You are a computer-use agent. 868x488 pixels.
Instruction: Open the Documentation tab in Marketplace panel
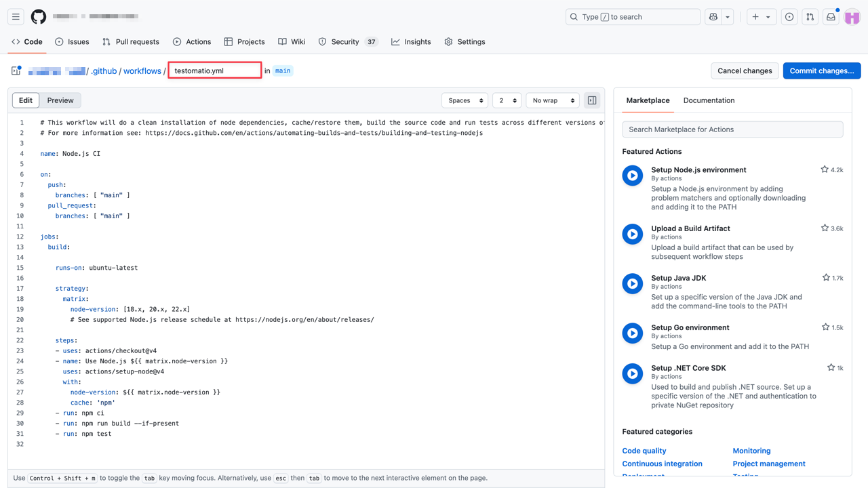pos(709,100)
